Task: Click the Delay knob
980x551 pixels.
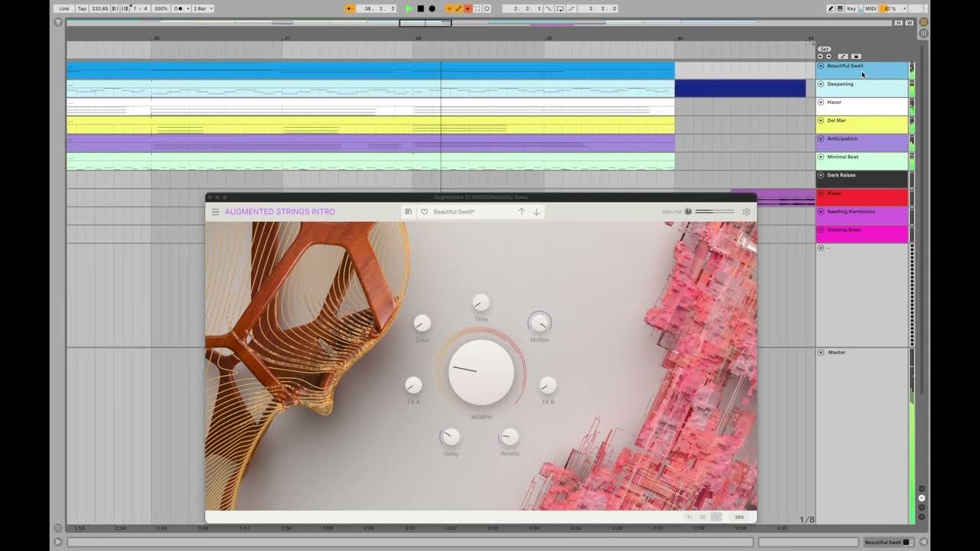Action: [451, 437]
